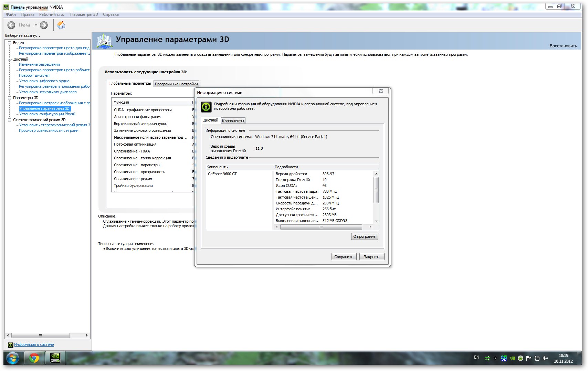
Task: Open the Информация о системе link
Action: pyautogui.click(x=34, y=344)
